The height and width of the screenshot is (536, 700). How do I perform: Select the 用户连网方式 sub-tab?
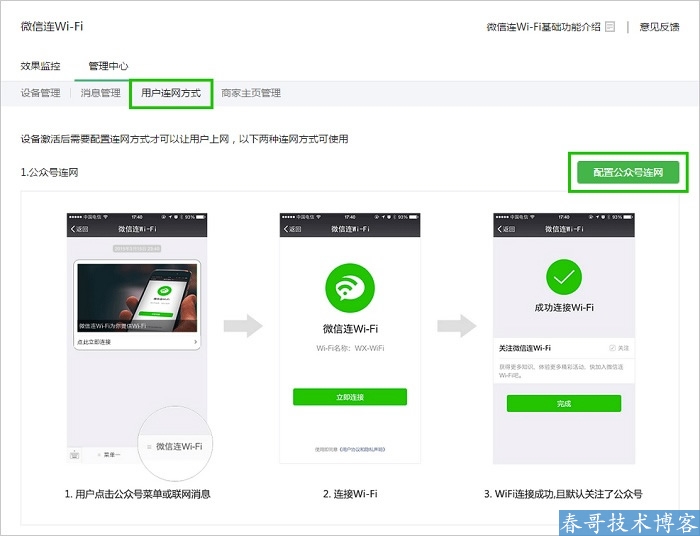[x=171, y=93]
